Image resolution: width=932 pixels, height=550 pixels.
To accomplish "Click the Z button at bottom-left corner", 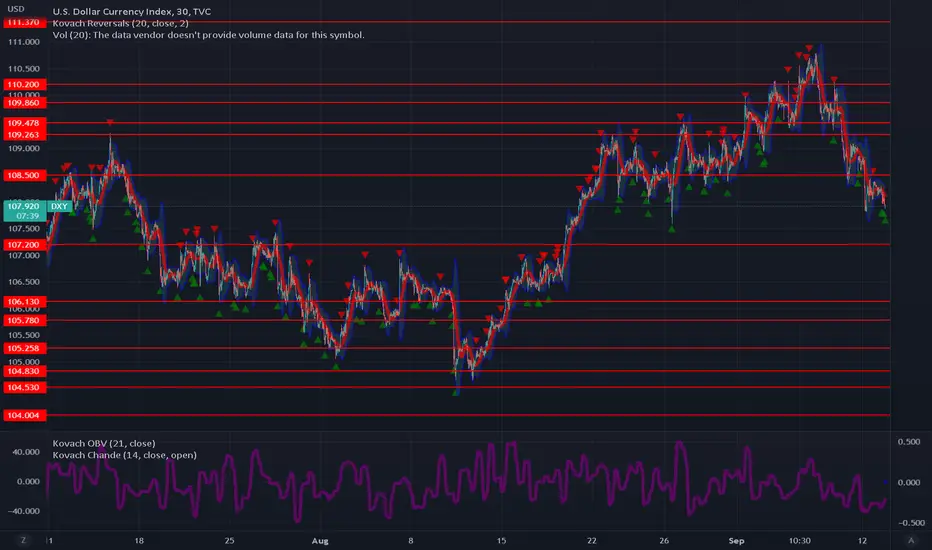I will [23, 540].
